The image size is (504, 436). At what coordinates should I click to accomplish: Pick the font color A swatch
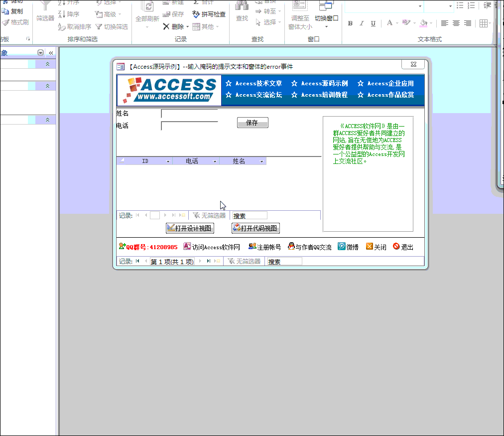tap(389, 23)
